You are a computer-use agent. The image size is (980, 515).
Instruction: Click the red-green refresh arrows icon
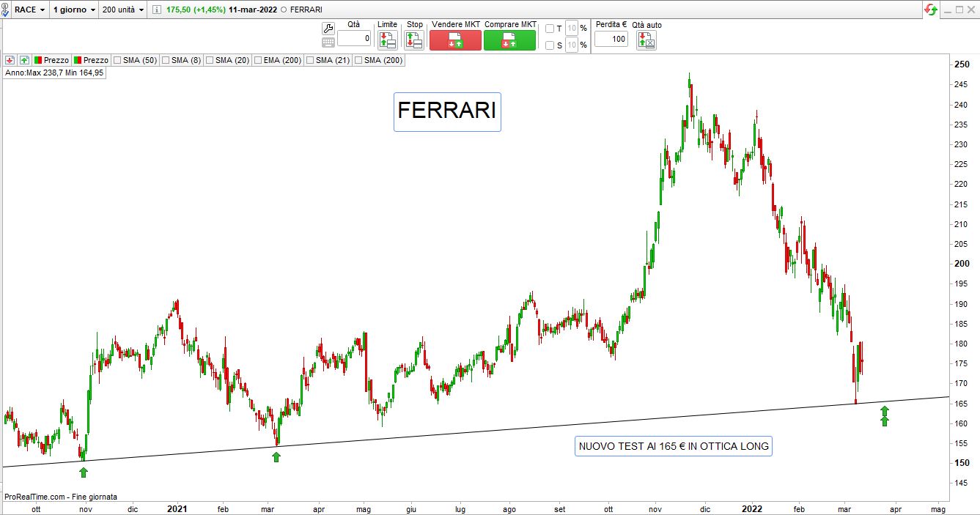[931, 10]
